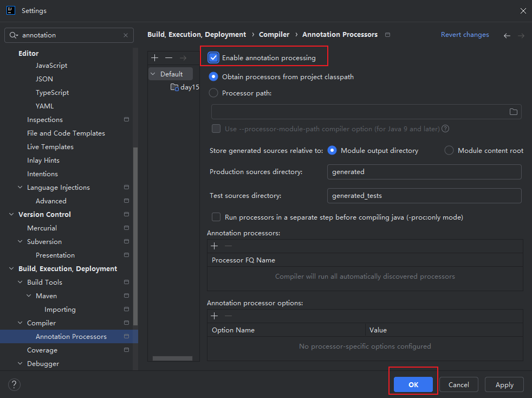Enable run processors in separate step

click(216, 217)
